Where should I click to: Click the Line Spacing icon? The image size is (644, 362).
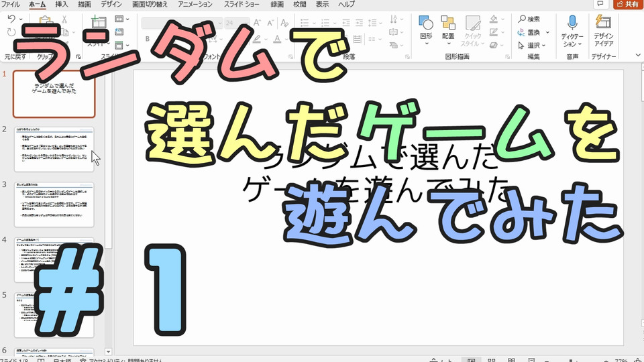[372, 23]
